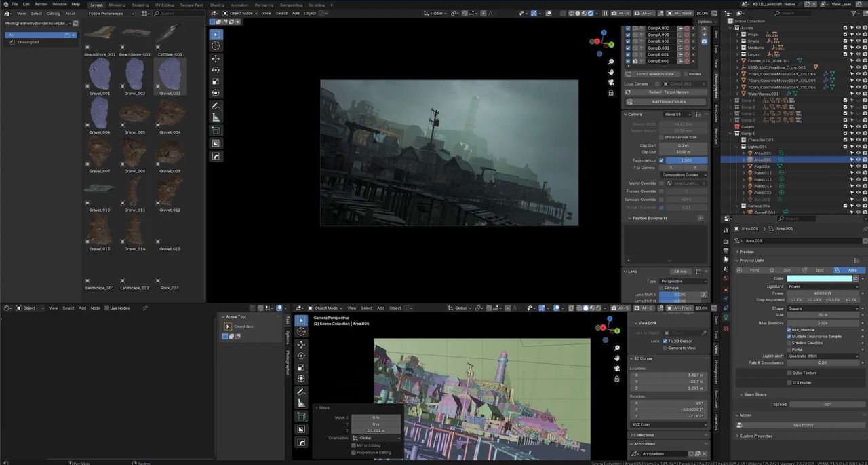Viewport: 868px width, 465px height.
Task: Click the Use Nodes button in light properties
Action: coord(802,425)
